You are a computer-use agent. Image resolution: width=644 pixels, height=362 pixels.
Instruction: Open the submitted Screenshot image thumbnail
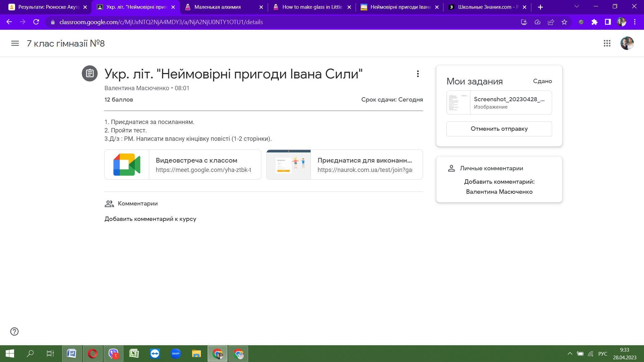[458, 103]
